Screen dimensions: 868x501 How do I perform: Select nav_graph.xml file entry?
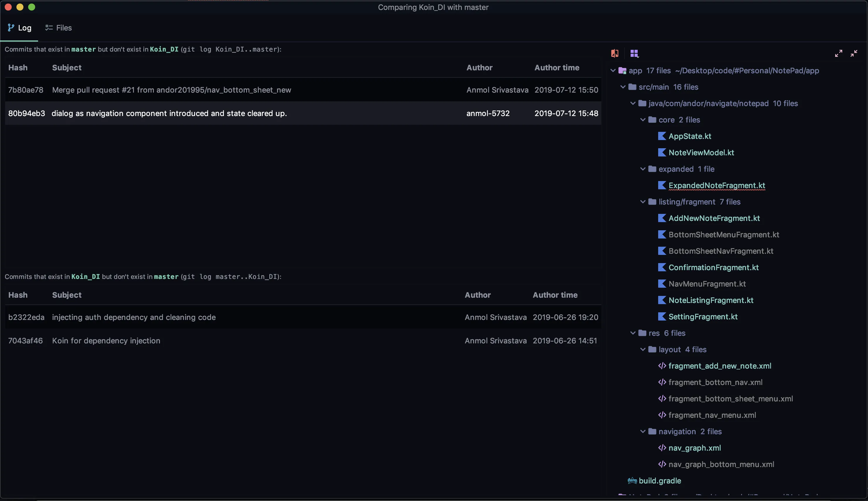click(x=695, y=448)
